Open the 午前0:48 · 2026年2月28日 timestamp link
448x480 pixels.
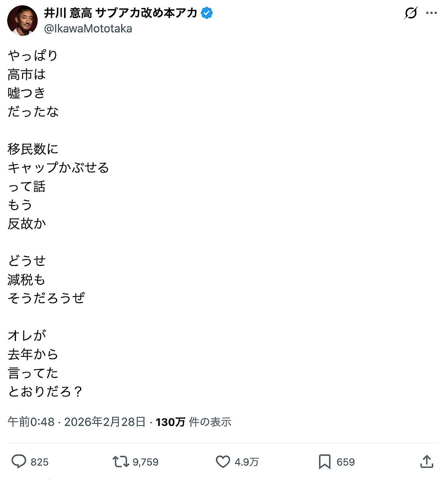tap(76, 422)
